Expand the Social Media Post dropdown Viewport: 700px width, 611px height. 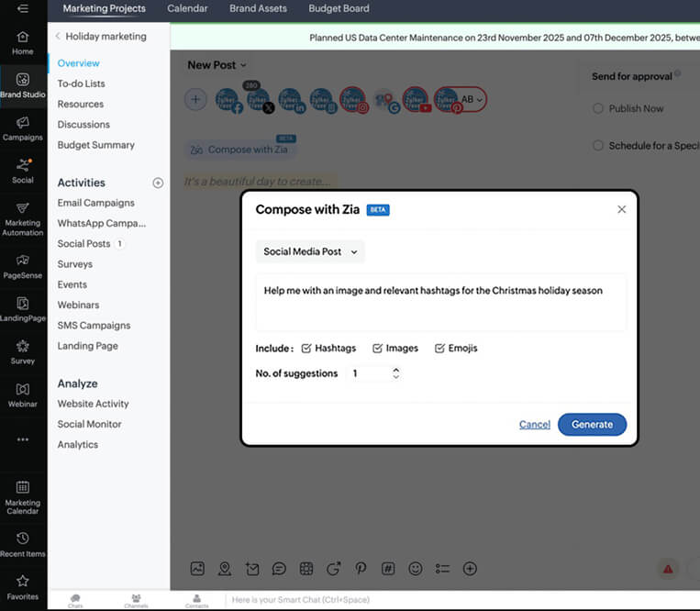[310, 251]
